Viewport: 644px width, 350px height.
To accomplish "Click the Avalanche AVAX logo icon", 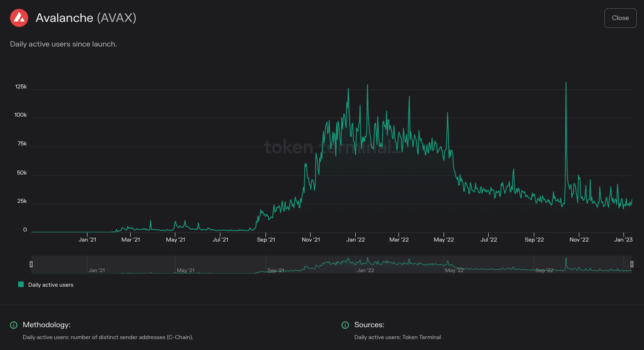I will 19,18.
